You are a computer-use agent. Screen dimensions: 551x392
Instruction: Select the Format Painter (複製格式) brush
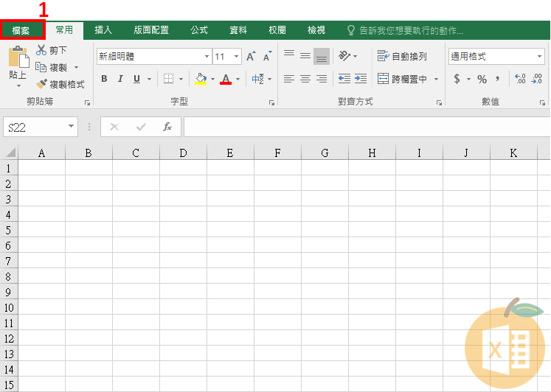click(x=42, y=84)
